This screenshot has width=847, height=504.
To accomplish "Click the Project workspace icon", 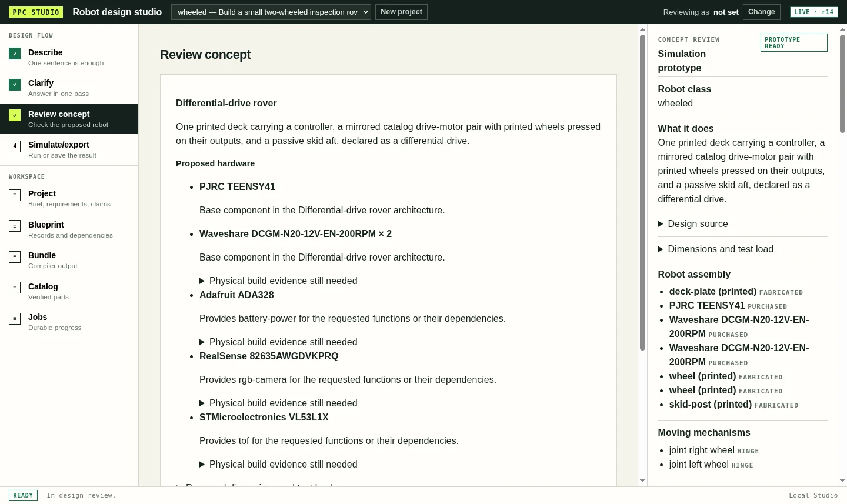I will tap(15, 195).
